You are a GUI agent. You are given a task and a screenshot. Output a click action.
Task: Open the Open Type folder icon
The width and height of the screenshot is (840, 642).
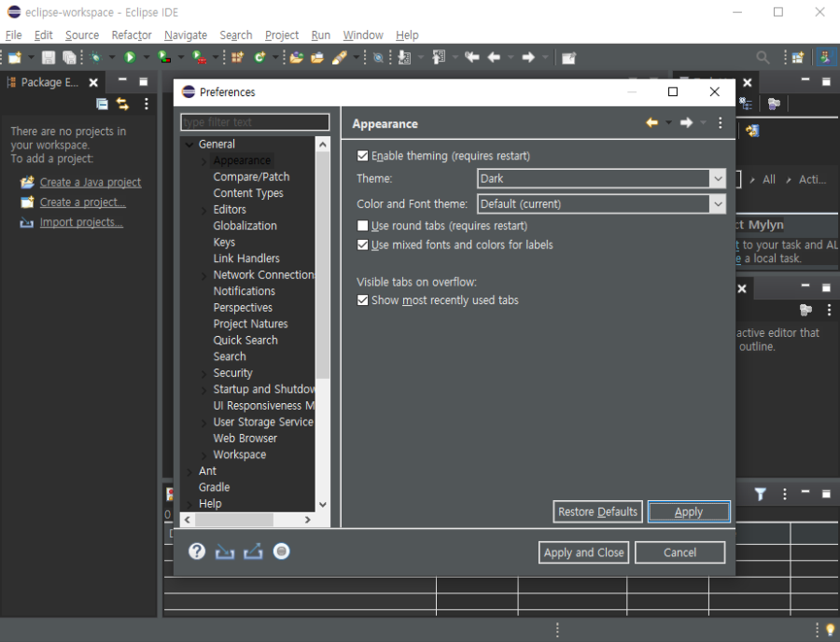tap(296, 57)
